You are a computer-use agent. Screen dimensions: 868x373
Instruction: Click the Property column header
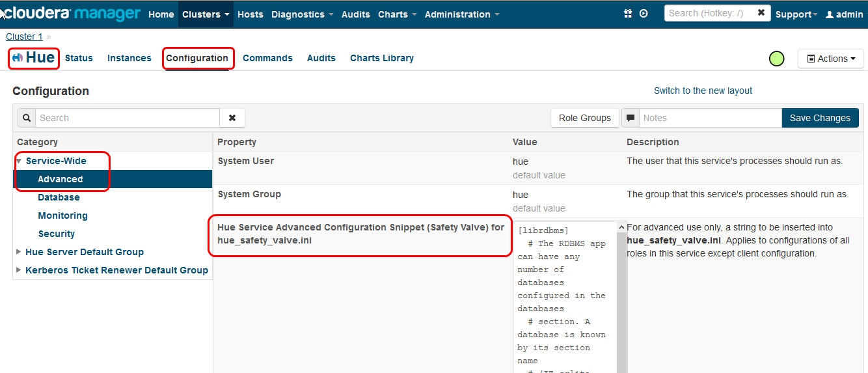click(237, 142)
